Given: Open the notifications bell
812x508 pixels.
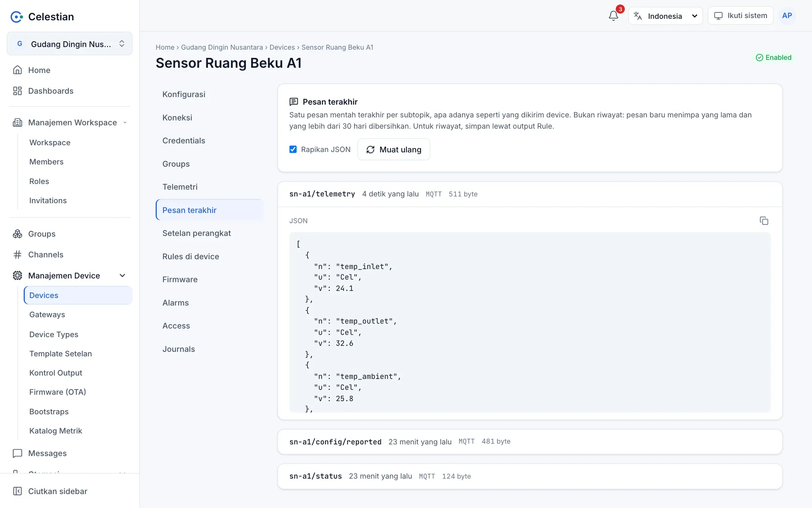Looking at the screenshot, I should [x=613, y=16].
